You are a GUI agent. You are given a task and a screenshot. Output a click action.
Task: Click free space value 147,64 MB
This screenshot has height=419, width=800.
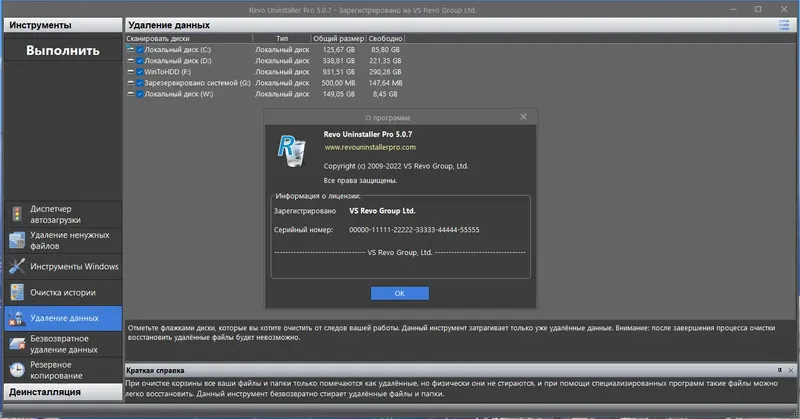385,83
